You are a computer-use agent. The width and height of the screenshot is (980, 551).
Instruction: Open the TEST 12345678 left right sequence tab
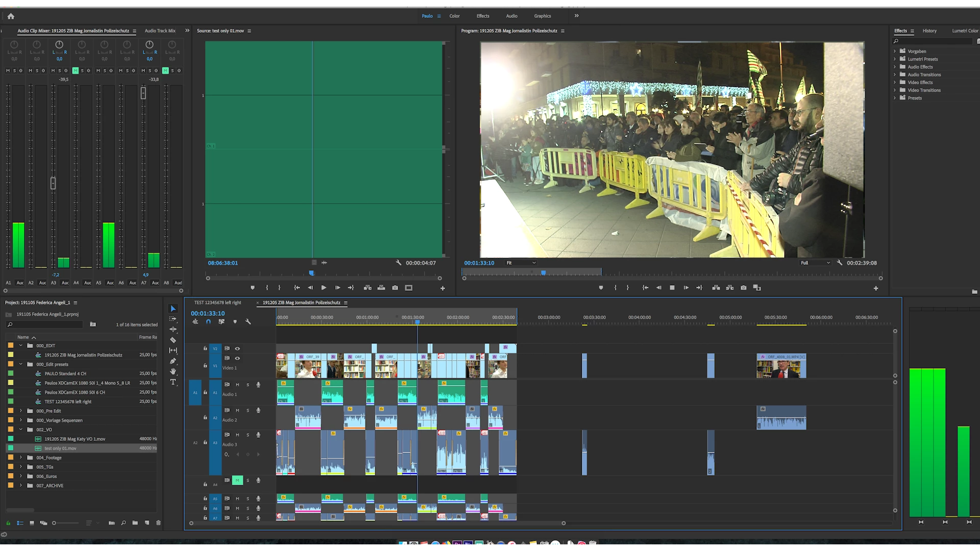[x=217, y=303]
